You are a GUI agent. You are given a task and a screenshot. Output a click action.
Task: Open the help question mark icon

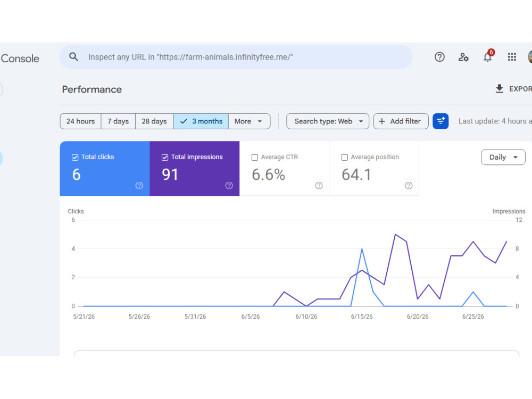(439, 57)
